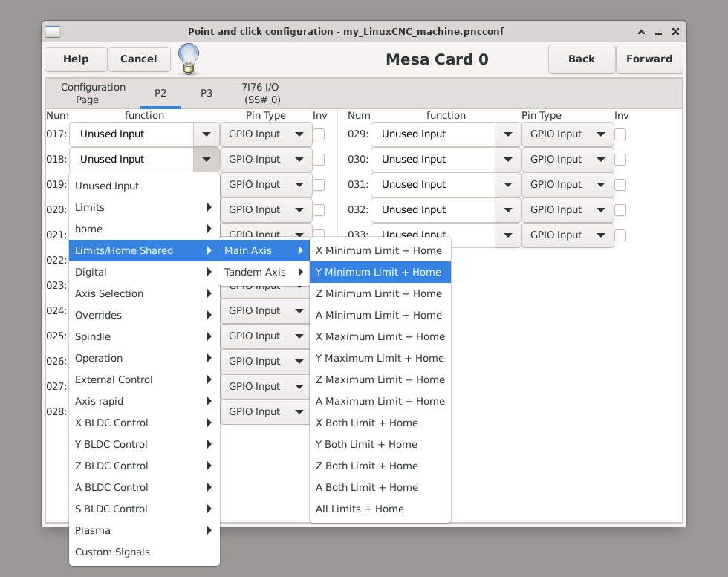Viewport: 728px width, 577px height.
Task: Select X Minimum Limit + Home
Action: tap(379, 251)
